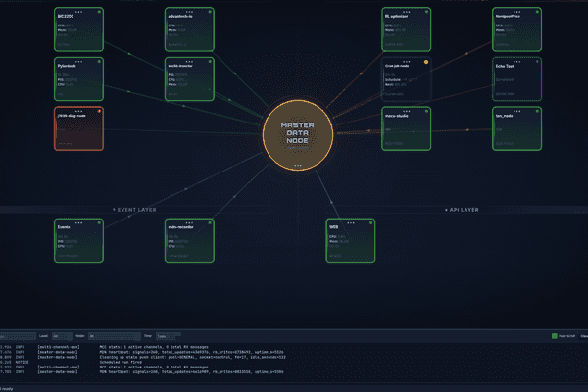
Task: Select the WEB node card
Action: pyautogui.click(x=351, y=240)
